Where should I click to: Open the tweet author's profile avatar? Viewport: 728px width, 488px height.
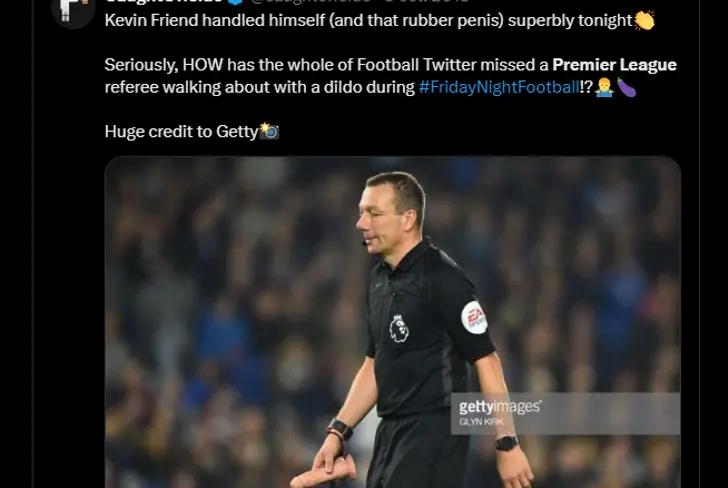tap(71, 13)
